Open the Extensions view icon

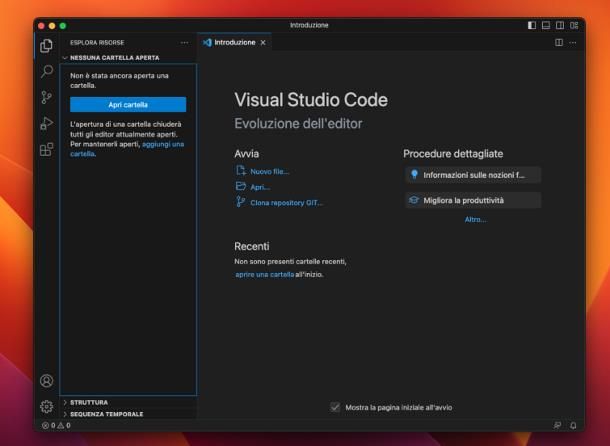(46, 149)
